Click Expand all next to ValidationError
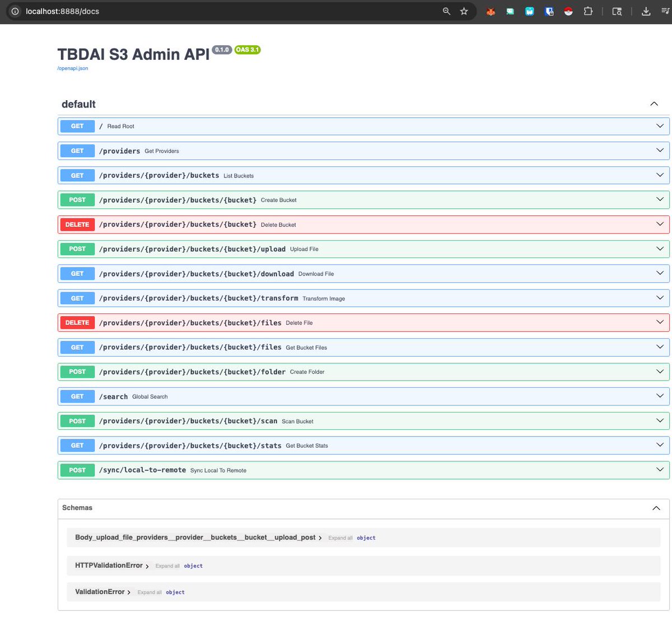Screen dimensions: 672x642 pyautogui.click(x=150, y=592)
